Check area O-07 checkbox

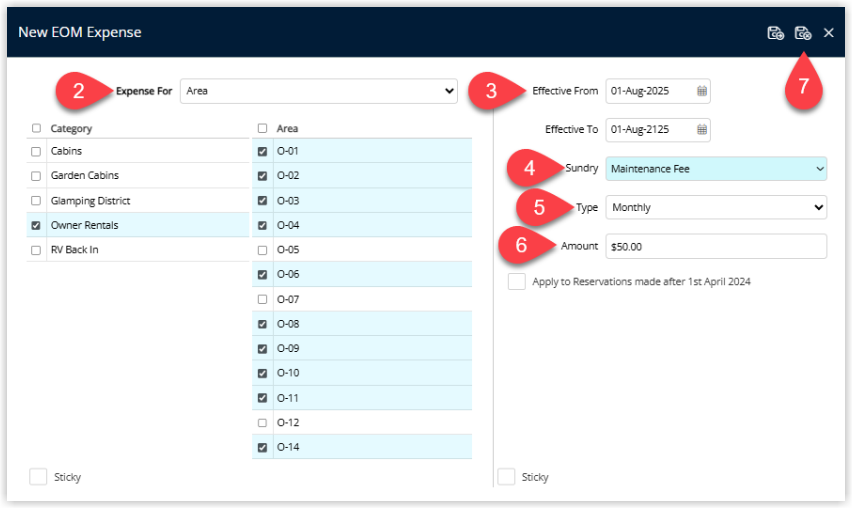tap(262, 299)
